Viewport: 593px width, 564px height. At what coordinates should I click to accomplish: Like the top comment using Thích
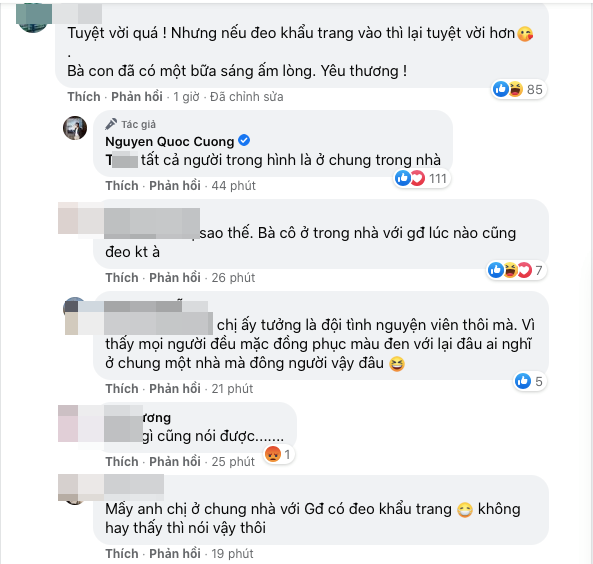(84, 97)
